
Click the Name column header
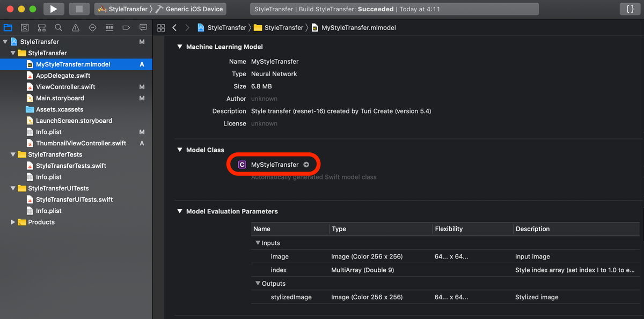click(x=290, y=229)
